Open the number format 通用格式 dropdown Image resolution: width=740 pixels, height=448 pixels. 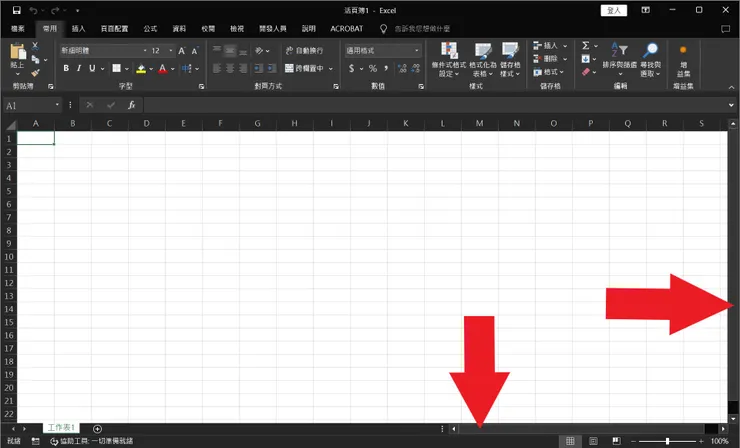[x=417, y=50]
